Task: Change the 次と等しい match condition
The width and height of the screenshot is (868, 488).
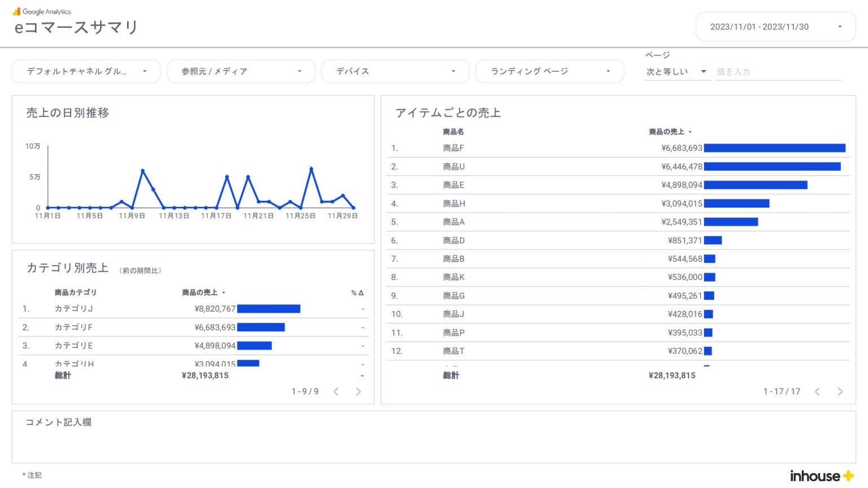Action: tap(676, 72)
